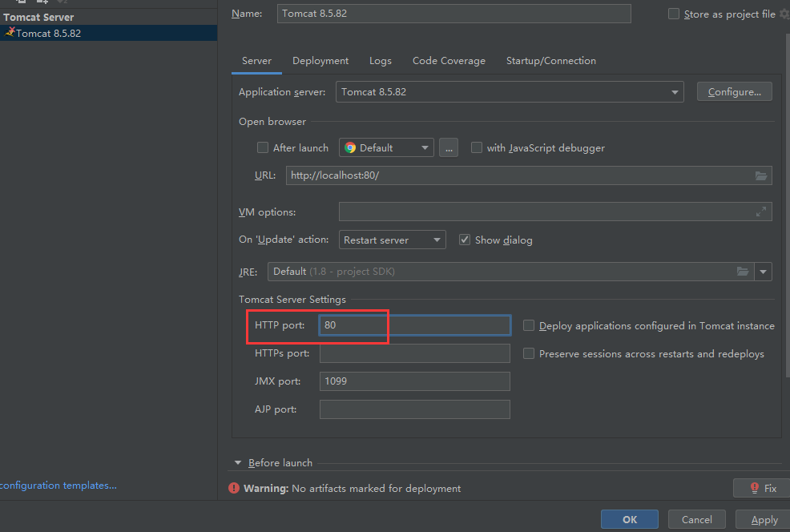Uncheck the Show dialog checkbox
Viewport: 790px width, 532px height.
pos(464,240)
